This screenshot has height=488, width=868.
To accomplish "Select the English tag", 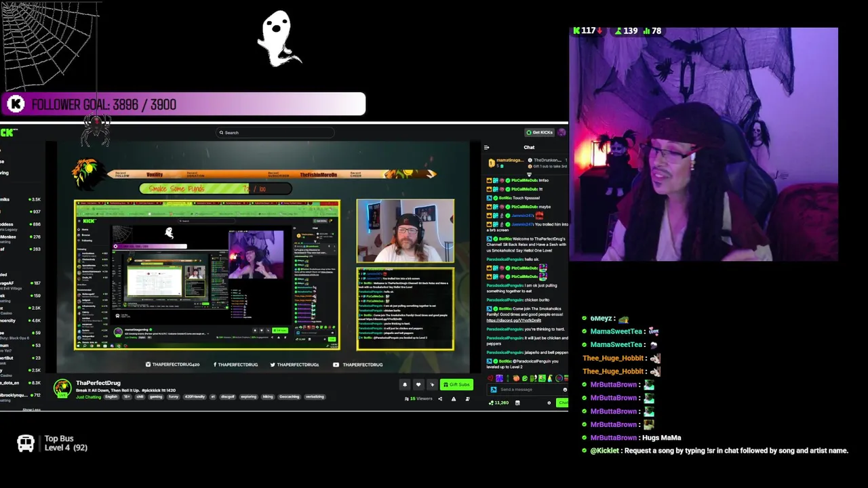I will tap(111, 396).
